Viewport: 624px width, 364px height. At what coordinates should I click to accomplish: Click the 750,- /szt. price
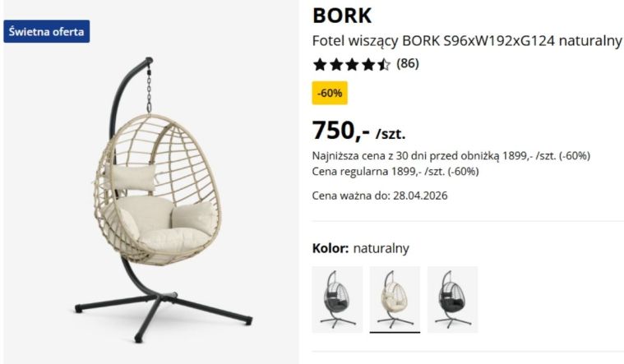tap(359, 131)
